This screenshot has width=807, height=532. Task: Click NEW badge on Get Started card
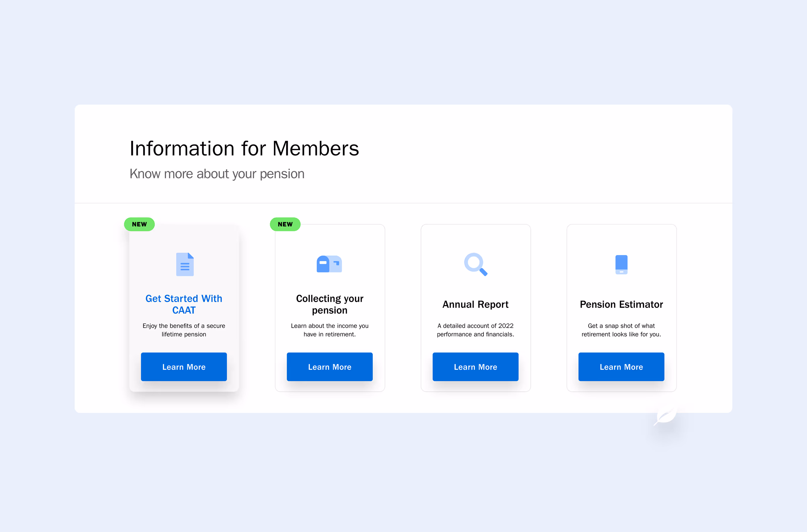click(139, 224)
